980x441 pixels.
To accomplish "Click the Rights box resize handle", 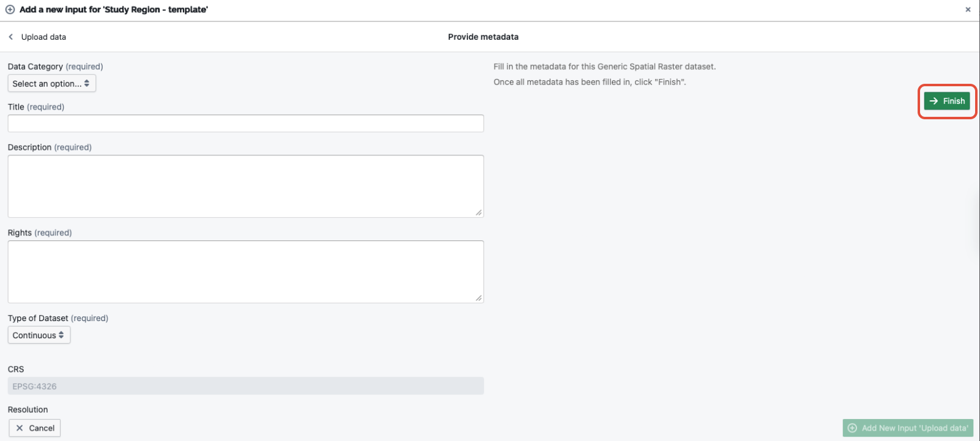I will (x=478, y=298).
